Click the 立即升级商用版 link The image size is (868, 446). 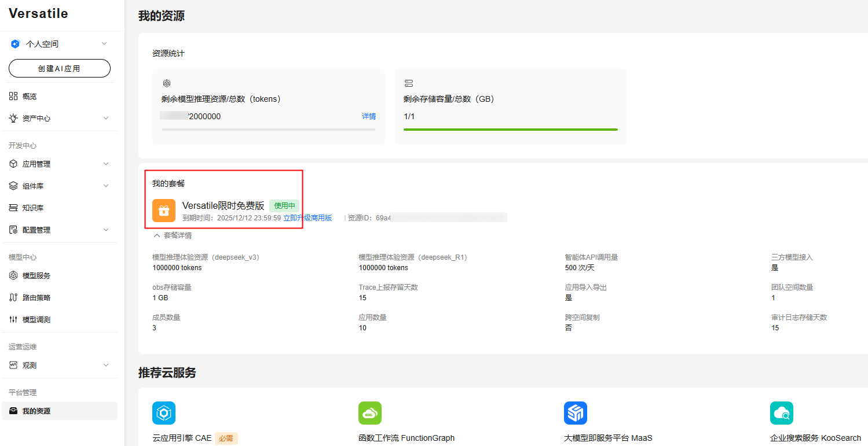[x=307, y=218]
